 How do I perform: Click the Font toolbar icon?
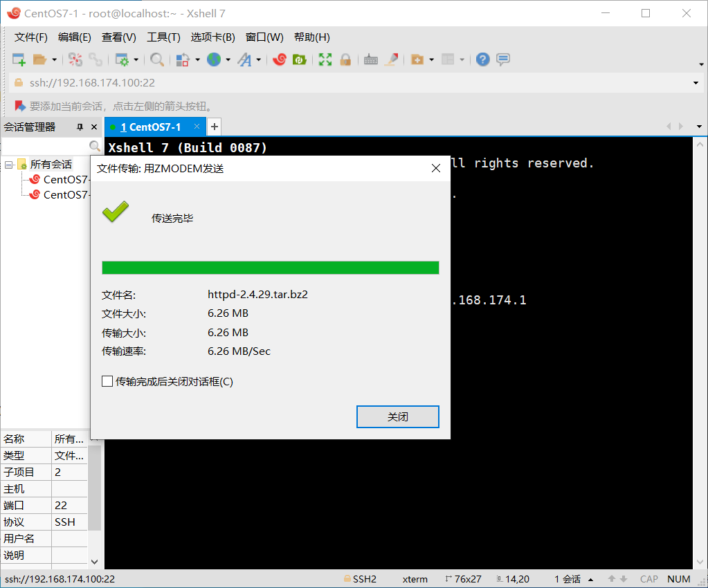(x=245, y=59)
